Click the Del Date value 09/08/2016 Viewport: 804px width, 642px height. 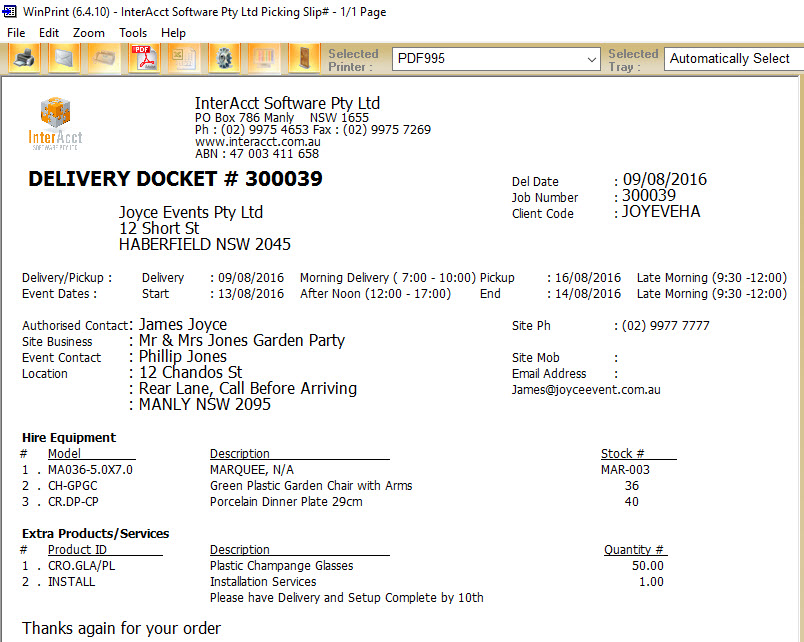(x=665, y=179)
